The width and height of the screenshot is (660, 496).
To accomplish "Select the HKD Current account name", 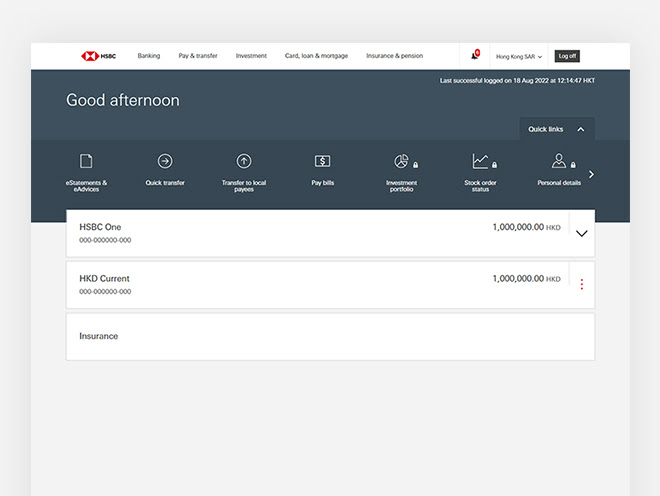I will (104, 278).
